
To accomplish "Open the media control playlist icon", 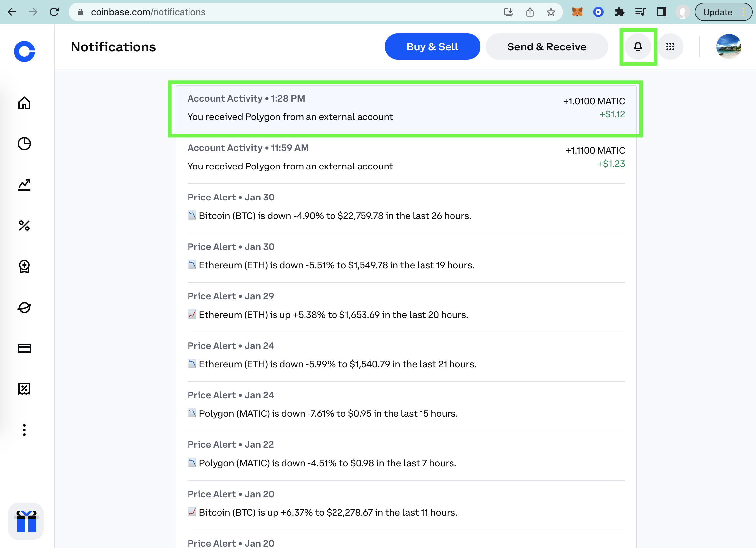I will 640,12.
